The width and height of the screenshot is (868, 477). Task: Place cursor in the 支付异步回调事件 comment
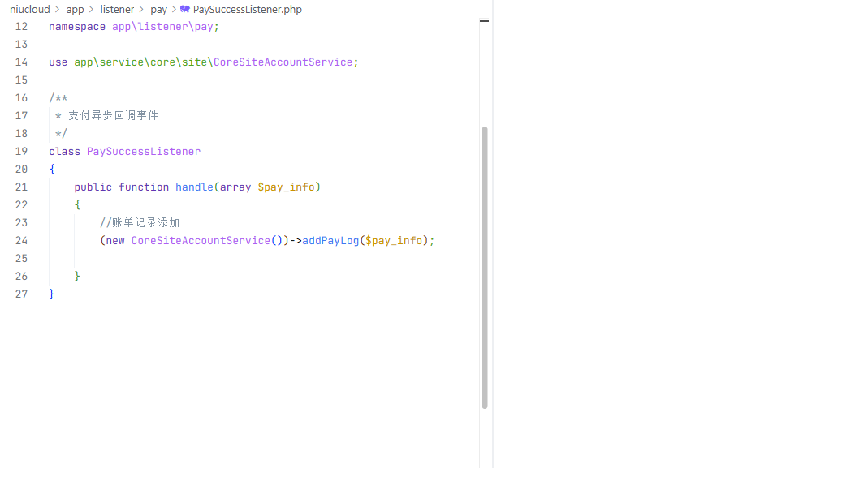[113, 115]
